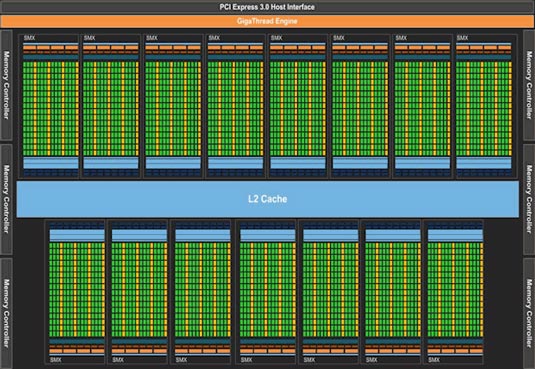Select the orange scheduler row in the third top SMX
This screenshot has height=369, width=535.
pos(173,47)
